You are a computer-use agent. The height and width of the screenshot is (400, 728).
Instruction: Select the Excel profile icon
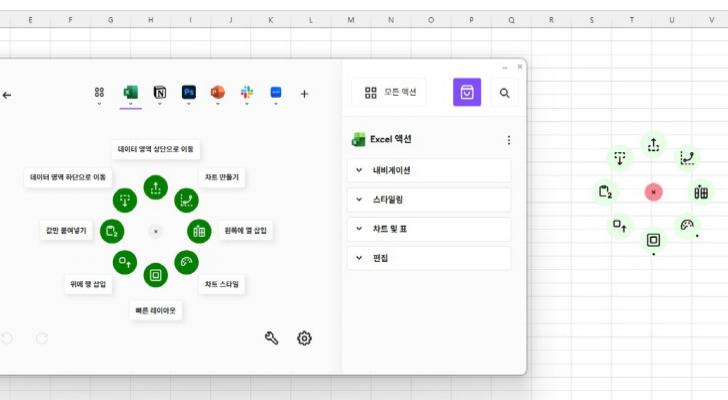click(130, 93)
